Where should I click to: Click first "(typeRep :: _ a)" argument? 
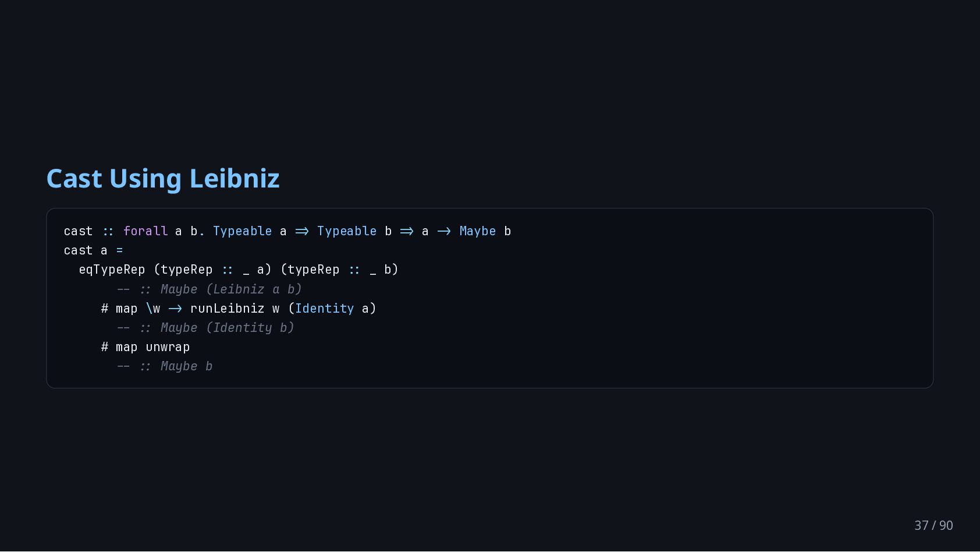212,270
